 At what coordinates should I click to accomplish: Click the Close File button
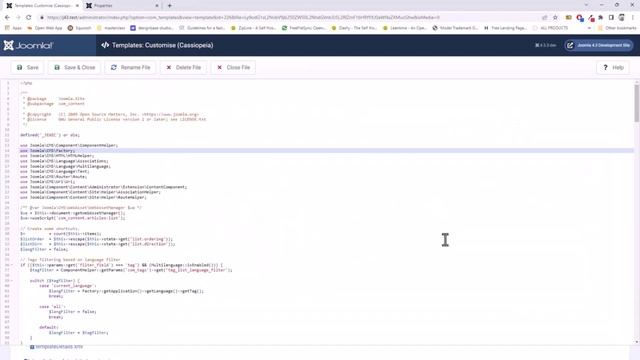[233, 67]
